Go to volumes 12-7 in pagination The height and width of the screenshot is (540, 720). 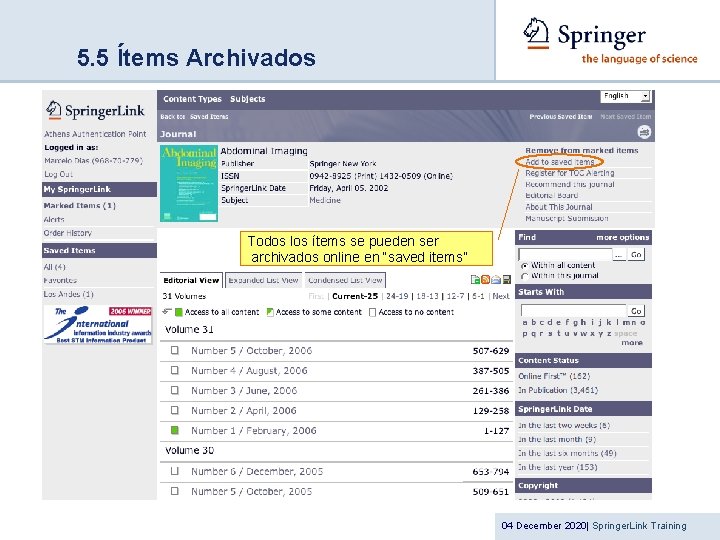tap(455, 296)
